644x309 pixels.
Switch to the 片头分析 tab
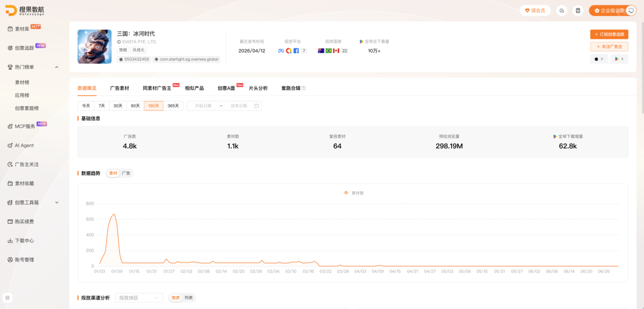(x=258, y=88)
